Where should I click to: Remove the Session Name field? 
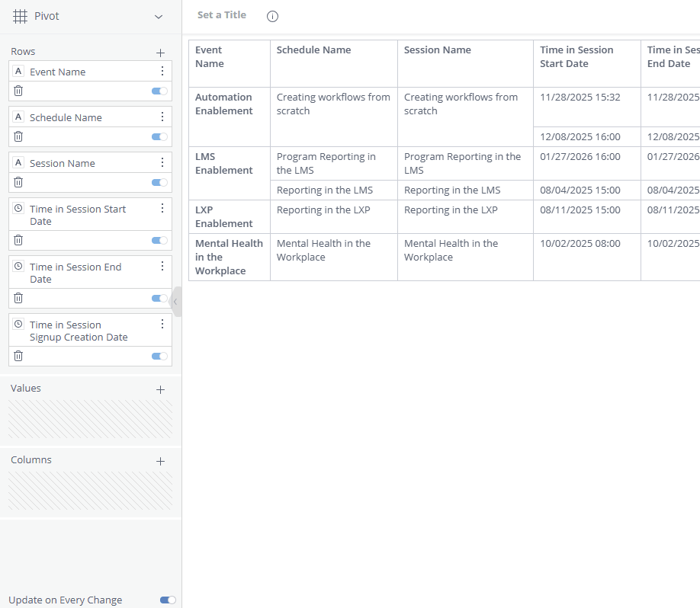(x=18, y=182)
